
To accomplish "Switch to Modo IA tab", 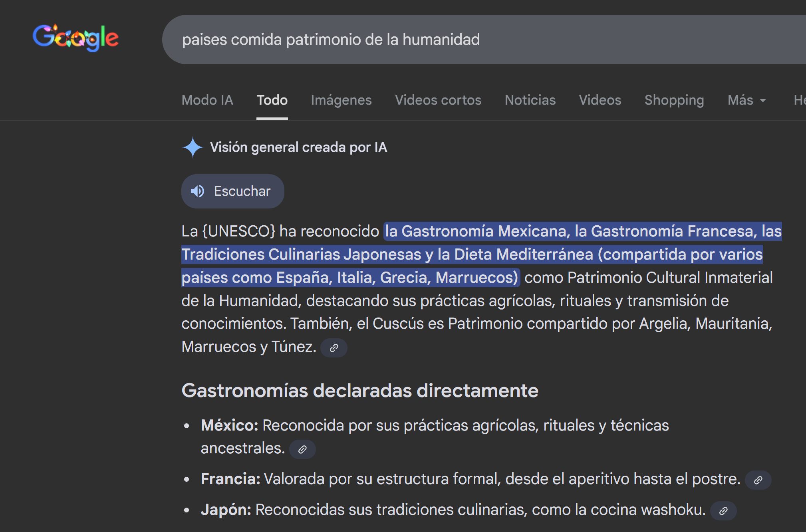I will tap(207, 100).
